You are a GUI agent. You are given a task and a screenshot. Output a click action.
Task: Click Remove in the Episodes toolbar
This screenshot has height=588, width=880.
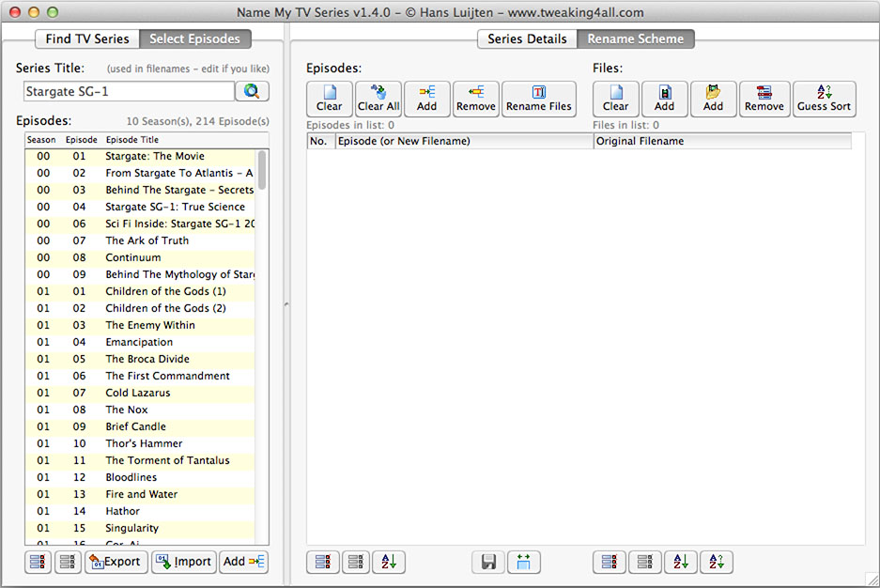pos(476,99)
